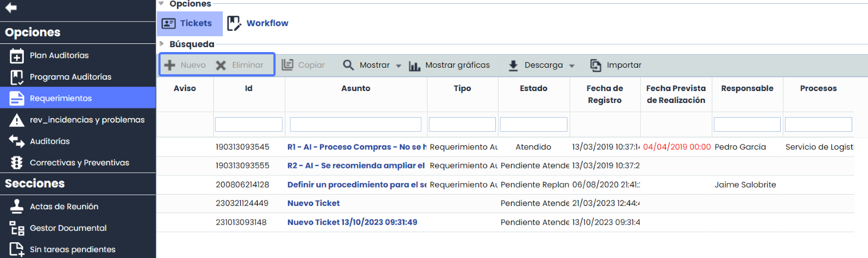Image resolution: width=868 pixels, height=258 pixels.
Task: Click the Importar icon in toolbar
Action: point(596,66)
